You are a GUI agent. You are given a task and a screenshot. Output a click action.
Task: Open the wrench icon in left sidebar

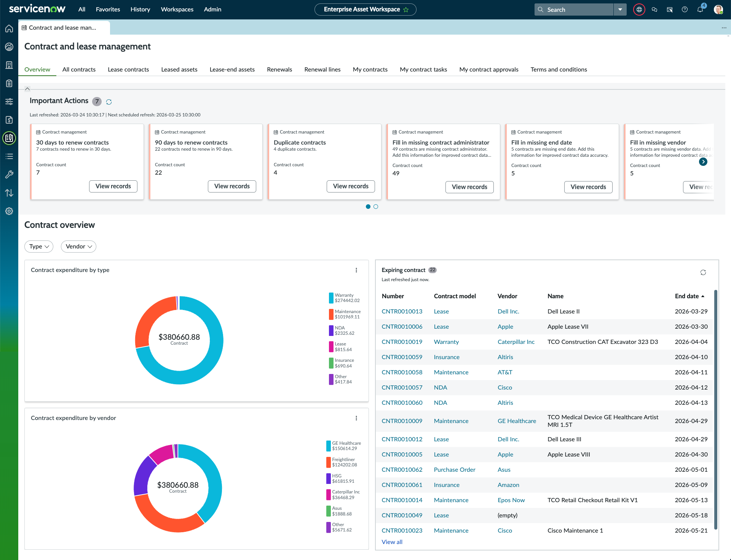(x=9, y=175)
